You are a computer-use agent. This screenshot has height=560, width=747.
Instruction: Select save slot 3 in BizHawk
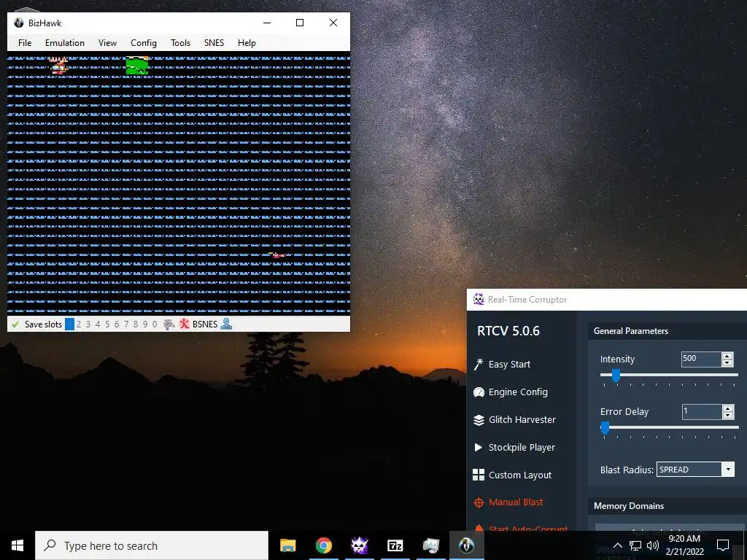88,324
